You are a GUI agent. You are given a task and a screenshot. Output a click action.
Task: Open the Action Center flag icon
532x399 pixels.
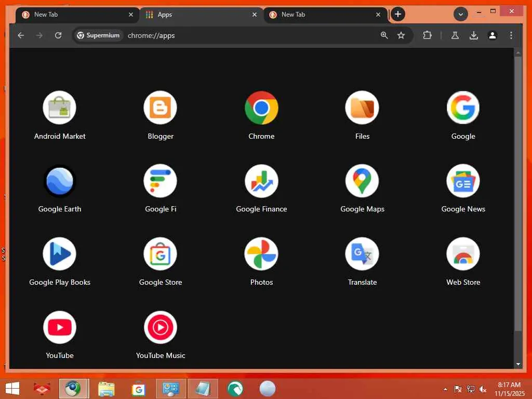pos(458,389)
